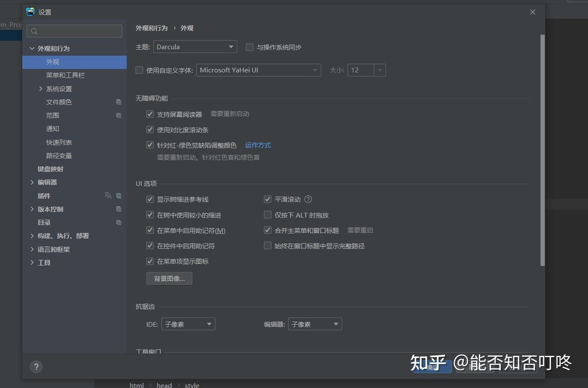This screenshot has width=588, height=388.
Task: Click the settings panel vertical scrollbar
Action: pyautogui.click(x=543, y=150)
